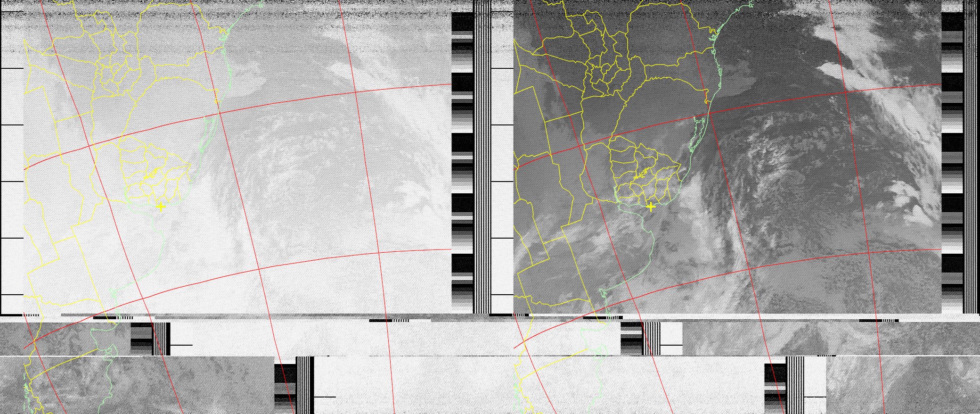Click the red gridline intersection on left image coastline
The width and height of the screenshot is (980, 414).
219,112
